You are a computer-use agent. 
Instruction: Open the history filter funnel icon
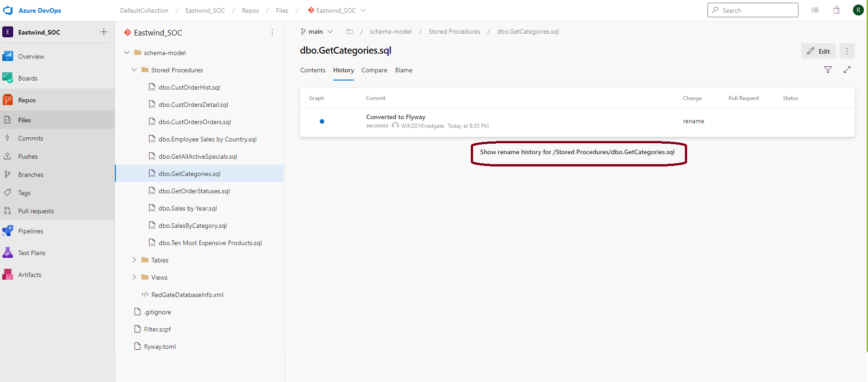point(828,70)
